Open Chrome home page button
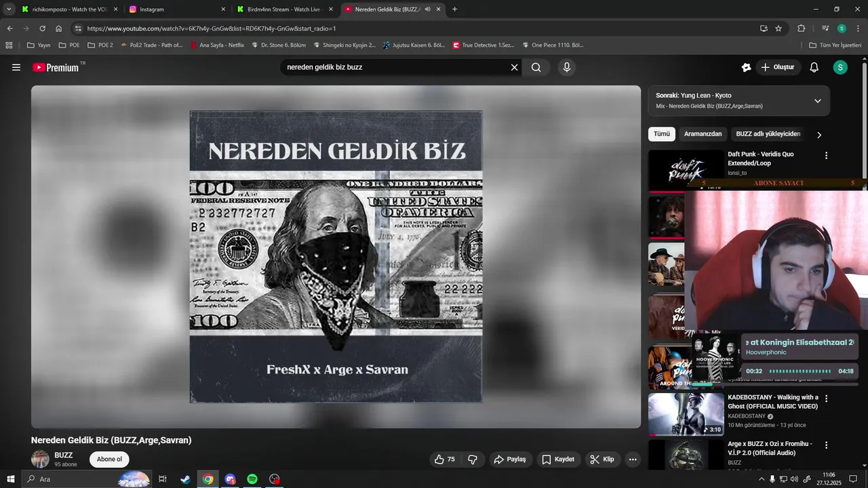 pyautogui.click(x=59, y=28)
